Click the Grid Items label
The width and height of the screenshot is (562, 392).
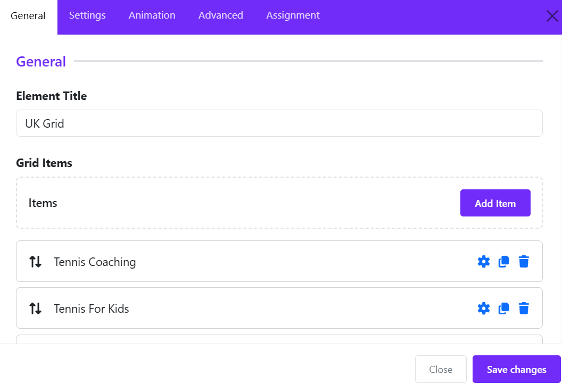[x=44, y=163]
